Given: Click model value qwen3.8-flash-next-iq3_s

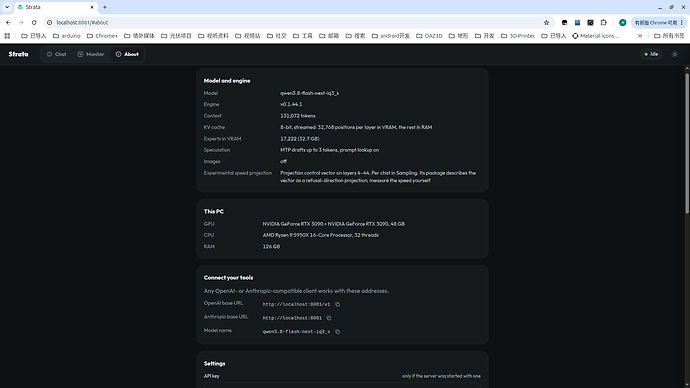Looking at the screenshot, I should [x=309, y=93].
